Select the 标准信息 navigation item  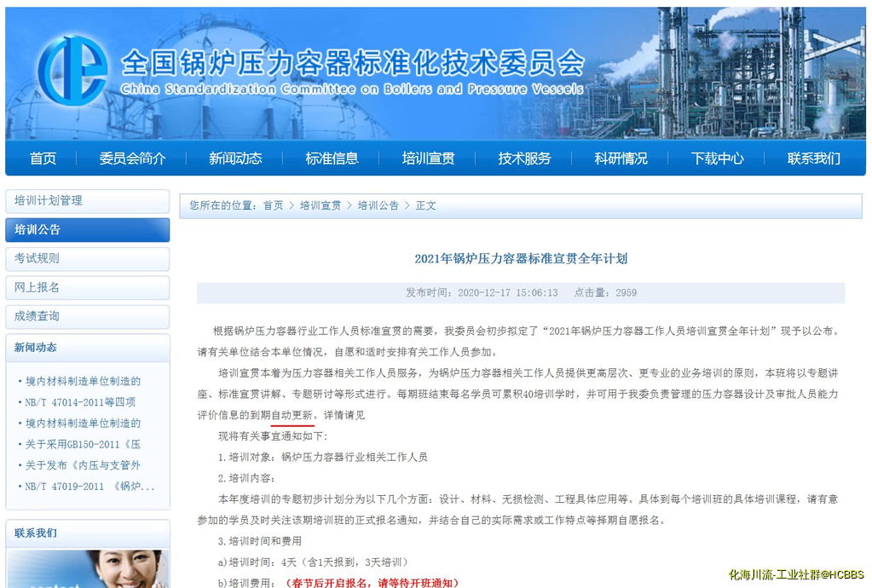[x=332, y=159]
